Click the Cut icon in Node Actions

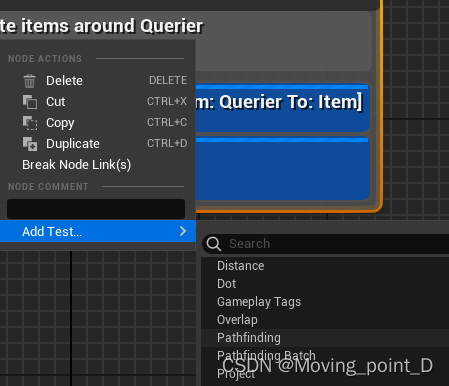click(x=30, y=102)
